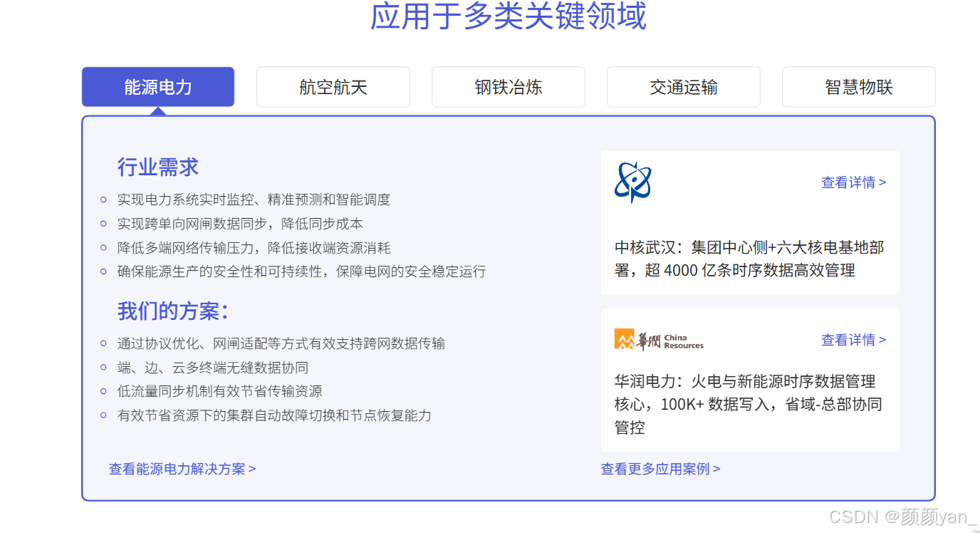Open 查看详情 for 华润电力 case
Image resolution: width=980 pixels, height=533 pixels.
854,340
